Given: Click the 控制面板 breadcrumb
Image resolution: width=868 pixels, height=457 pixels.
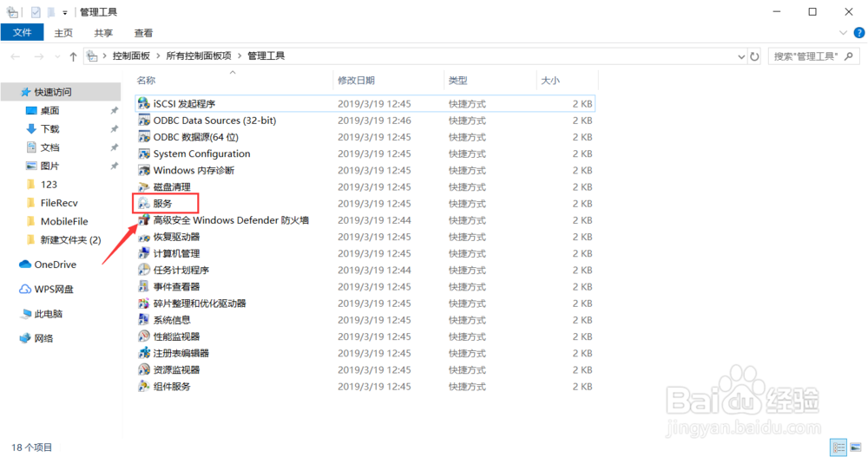Looking at the screenshot, I should tap(131, 55).
